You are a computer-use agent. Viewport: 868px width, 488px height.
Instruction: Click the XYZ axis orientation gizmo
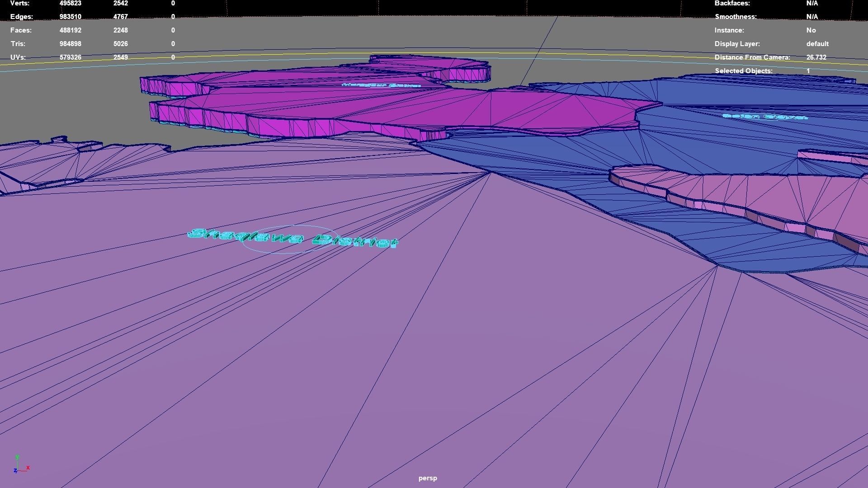[x=21, y=465]
